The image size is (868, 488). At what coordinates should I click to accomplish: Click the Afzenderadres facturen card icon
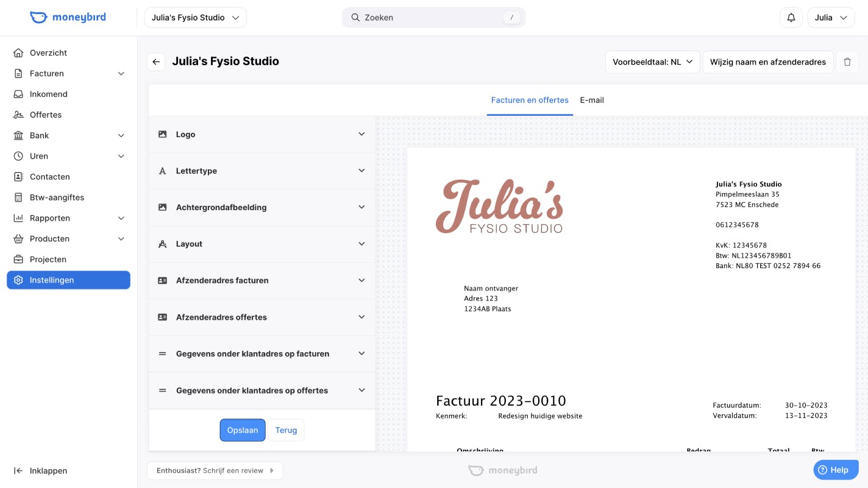(x=163, y=281)
